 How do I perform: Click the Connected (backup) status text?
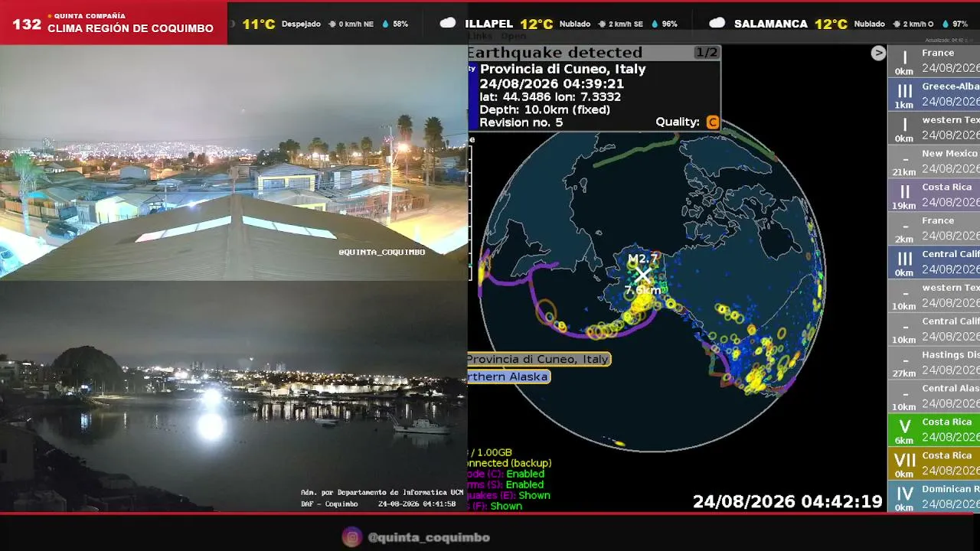509,463
